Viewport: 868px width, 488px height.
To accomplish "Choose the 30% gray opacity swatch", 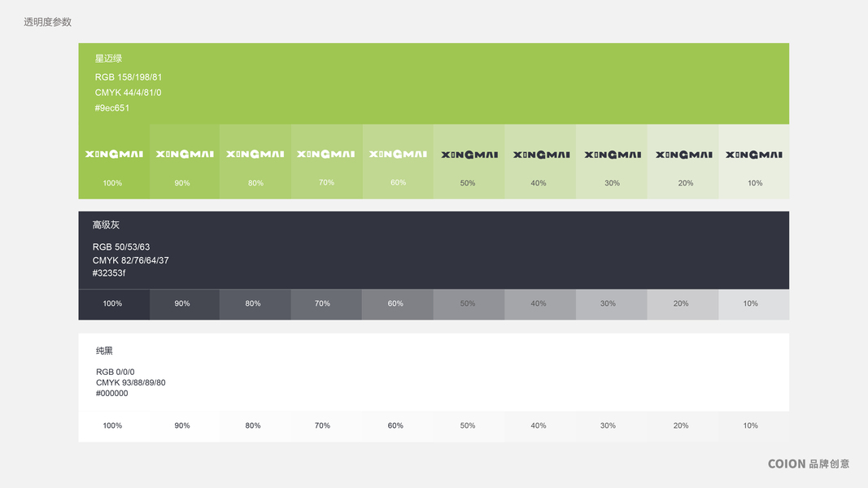I will click(612, 304).
